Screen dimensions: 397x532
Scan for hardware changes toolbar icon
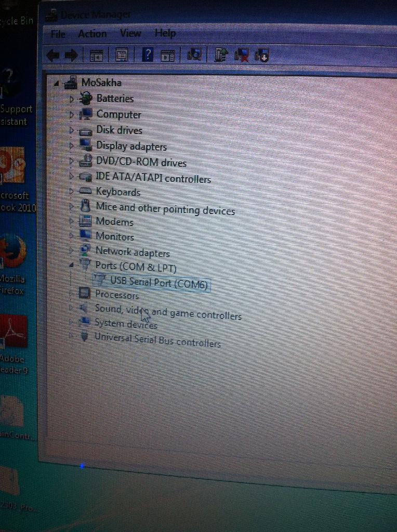point(194,54)
